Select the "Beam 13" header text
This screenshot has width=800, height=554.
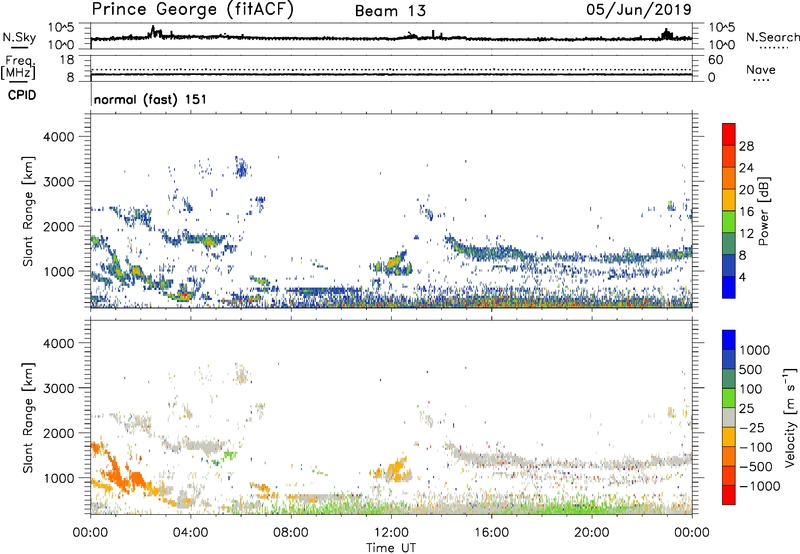click(390, 11)
